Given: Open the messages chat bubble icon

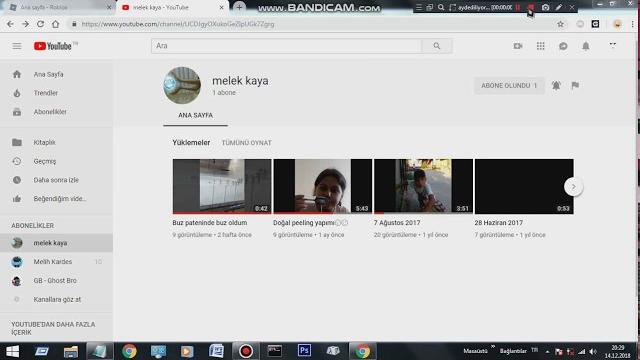Looking at the screenshot, I should tap(563, 46).
